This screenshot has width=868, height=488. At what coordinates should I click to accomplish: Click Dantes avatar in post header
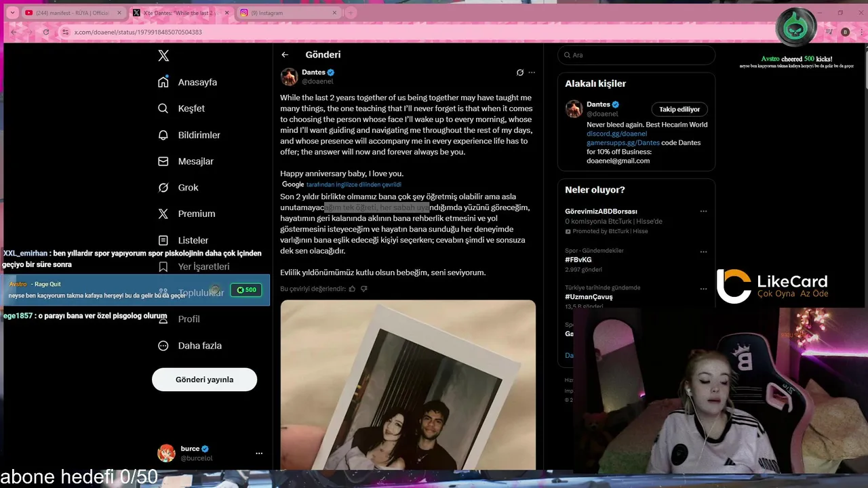click(x=290, y=77)
